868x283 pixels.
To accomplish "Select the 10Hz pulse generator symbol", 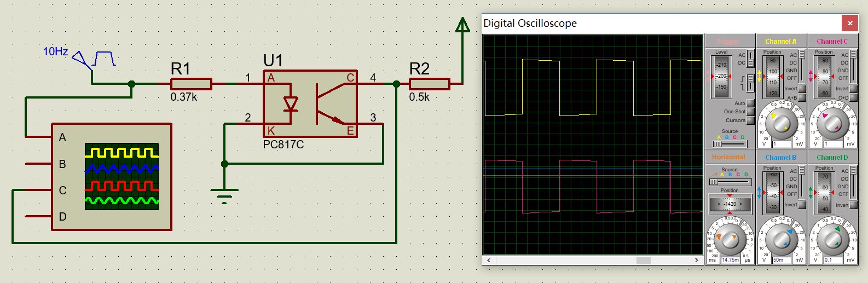I will (94, 59).
